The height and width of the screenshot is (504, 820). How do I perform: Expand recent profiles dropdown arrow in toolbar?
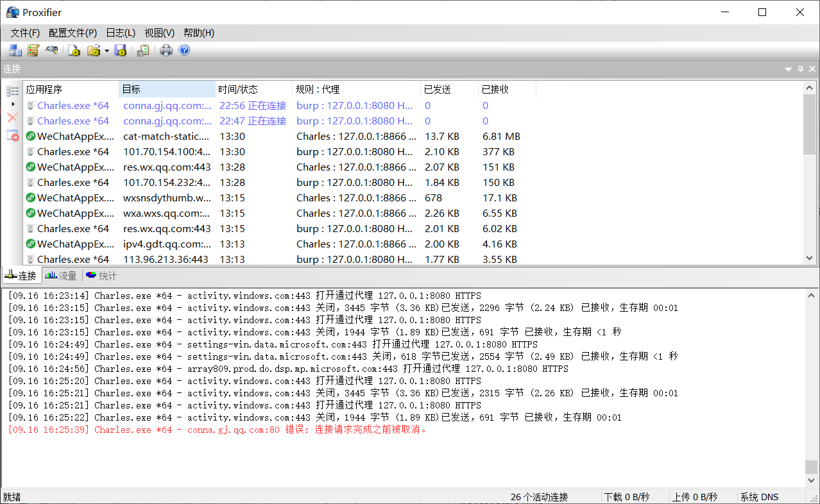pyautogui.click(x=107, y=51)
